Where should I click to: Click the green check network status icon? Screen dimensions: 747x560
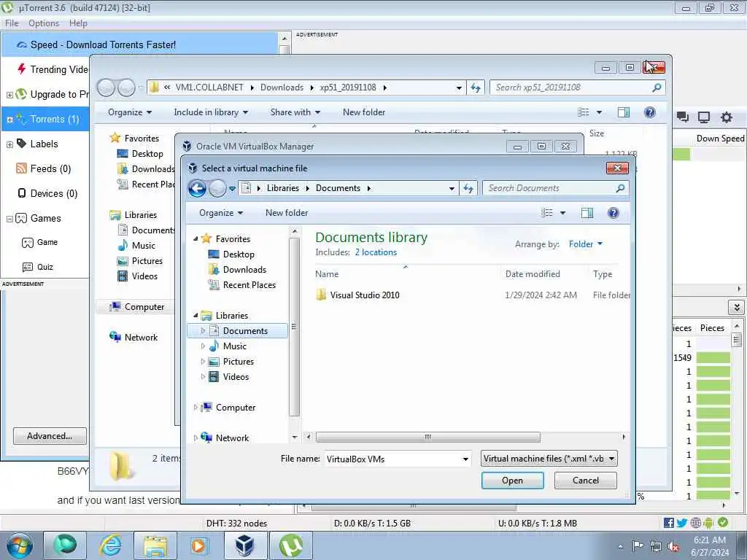click(723, 522)
